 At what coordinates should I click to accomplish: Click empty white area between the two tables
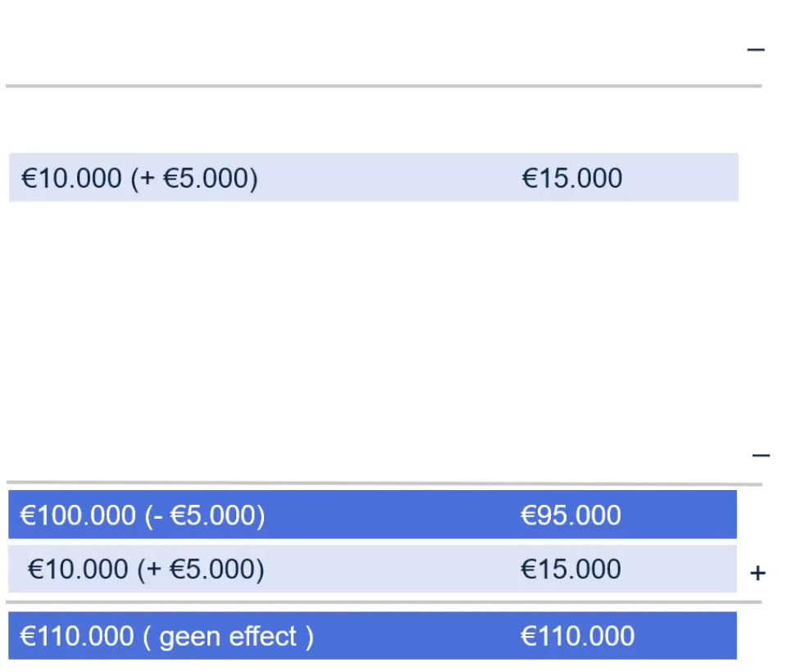click(369, 328)
